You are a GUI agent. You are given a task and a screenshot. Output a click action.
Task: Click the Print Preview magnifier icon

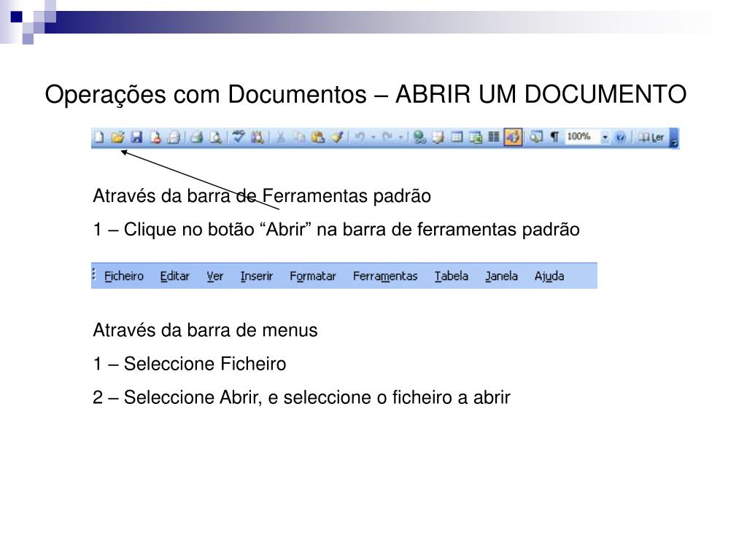(216, 137)
